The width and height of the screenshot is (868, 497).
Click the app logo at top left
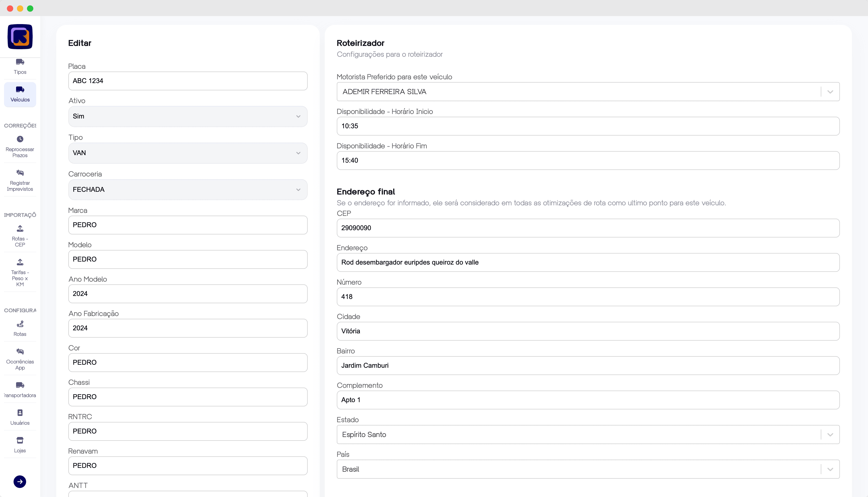click(20, 37)
